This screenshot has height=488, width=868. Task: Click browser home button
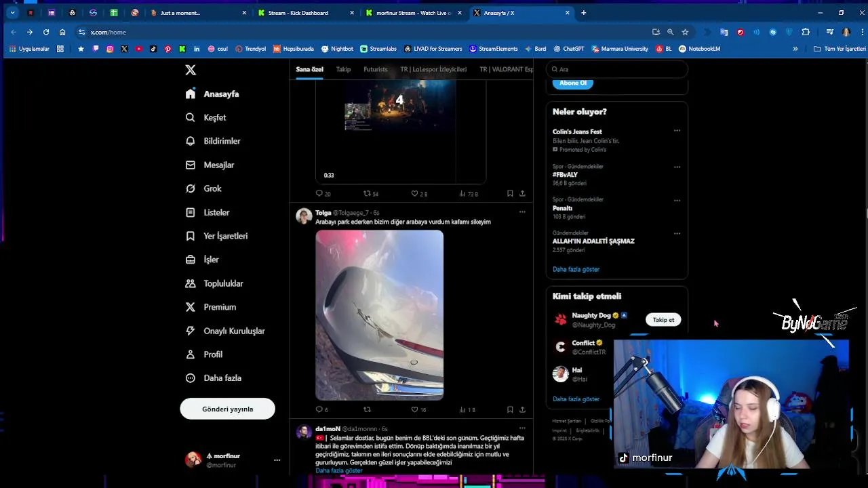click(62, 32)
